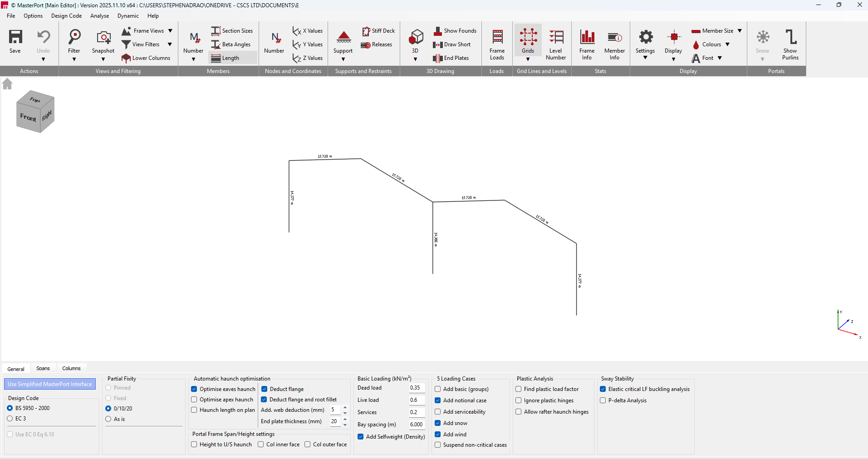This screenshot has width=868, height=459.
Task: Toggle Stiff Deck option
Action: [378, 31]
